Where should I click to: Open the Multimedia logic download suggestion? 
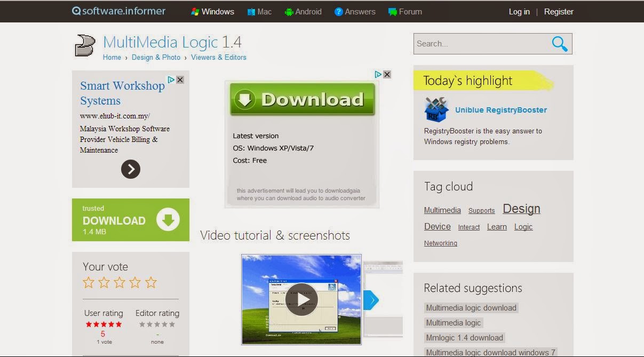click(x=471, y=308)
